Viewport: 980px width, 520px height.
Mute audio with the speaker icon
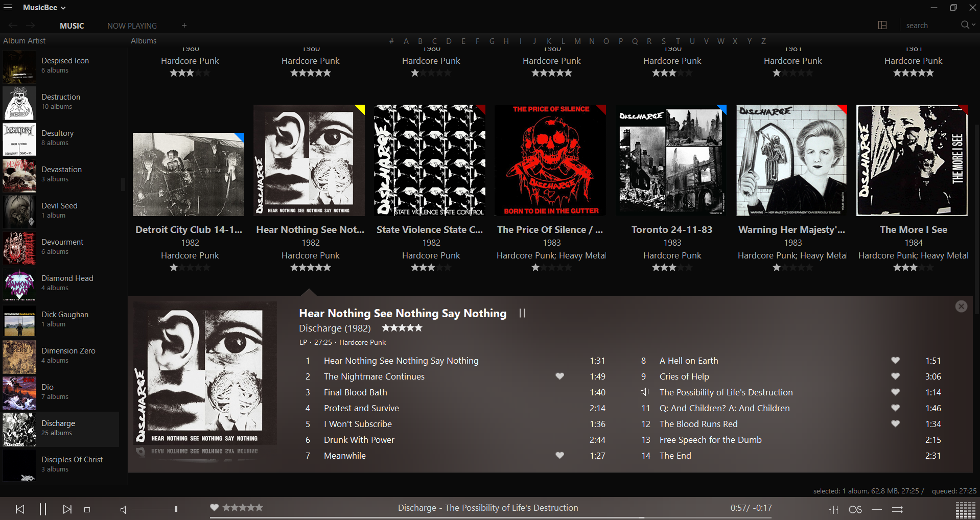click(x=124, y=510)
